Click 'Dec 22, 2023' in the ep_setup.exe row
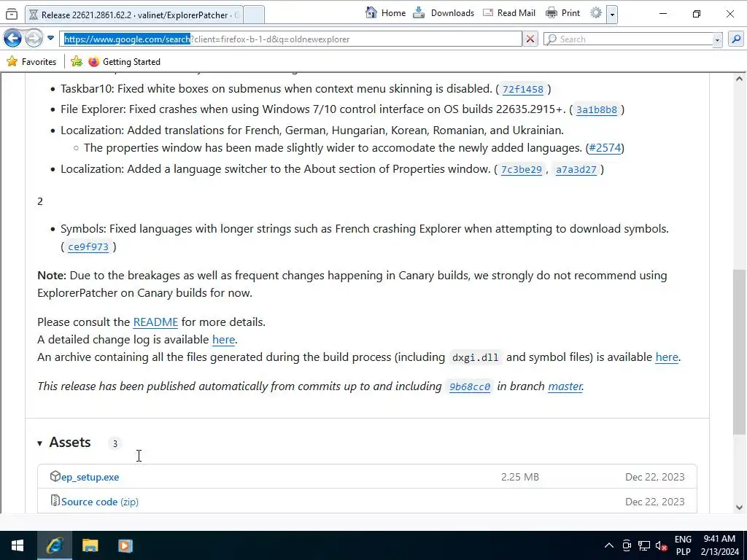This screenshot has width=747, height=560. (654, 477)
